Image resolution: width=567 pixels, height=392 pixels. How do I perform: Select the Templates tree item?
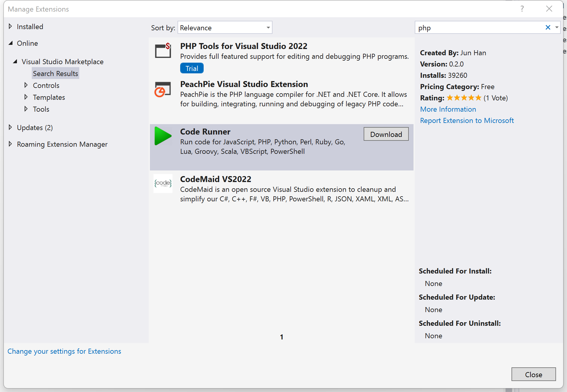[49, 97]
